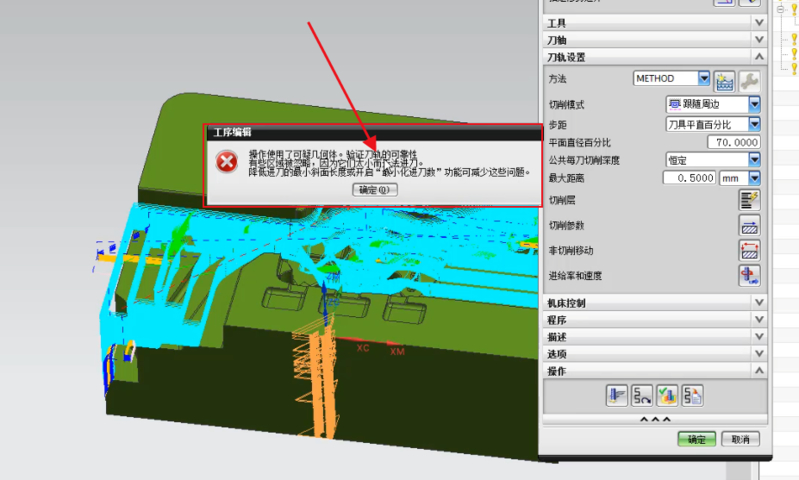Expand the 选项 section
The height and width of the screenshot is (480, 799).
[655, 354]
